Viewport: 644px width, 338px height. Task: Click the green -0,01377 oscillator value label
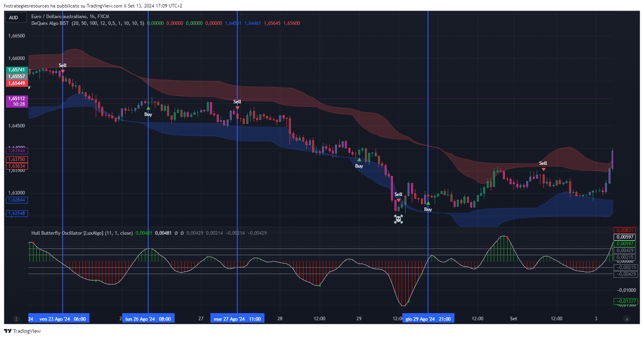click(x=625, y=301)
